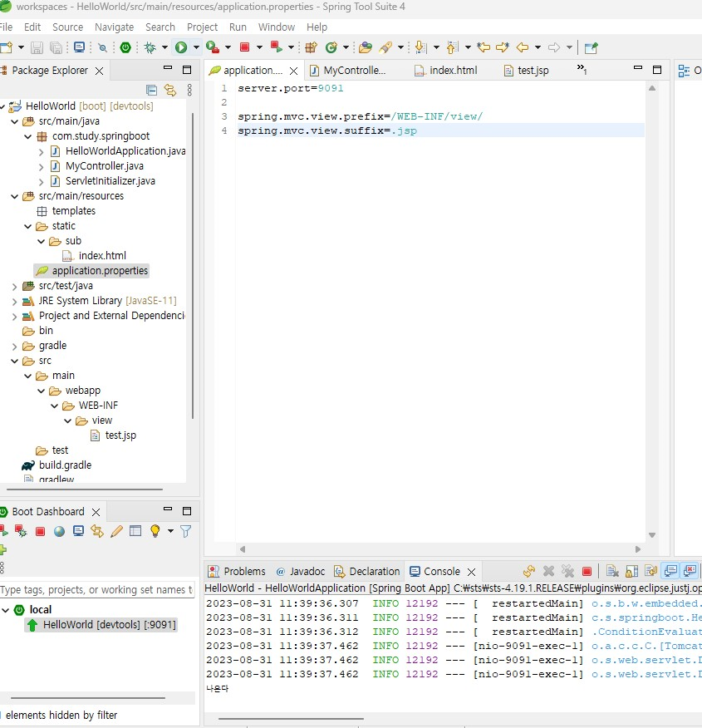Click the Clear Console icon
The height and width of the screenshot is (728, 702).
[x=612, y=571]
